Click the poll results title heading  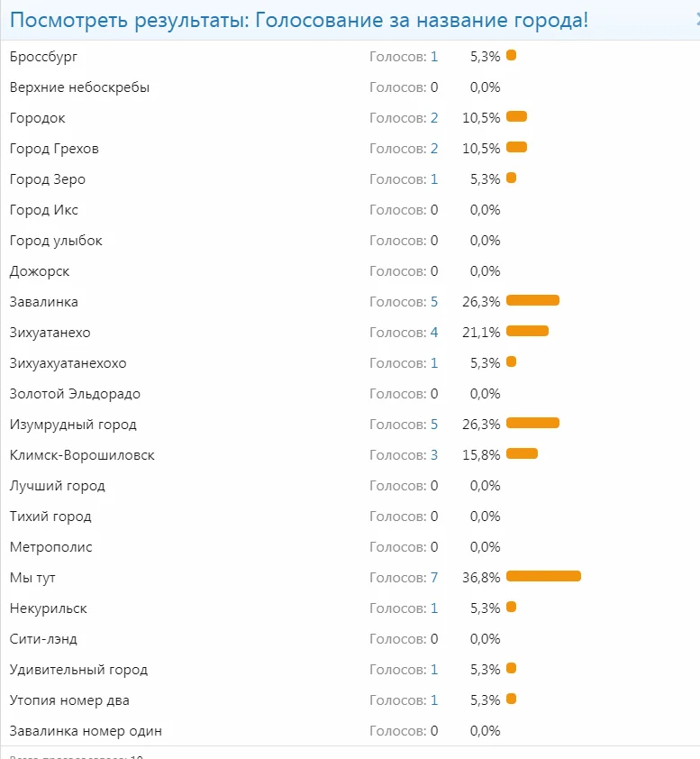click(298, 20)
